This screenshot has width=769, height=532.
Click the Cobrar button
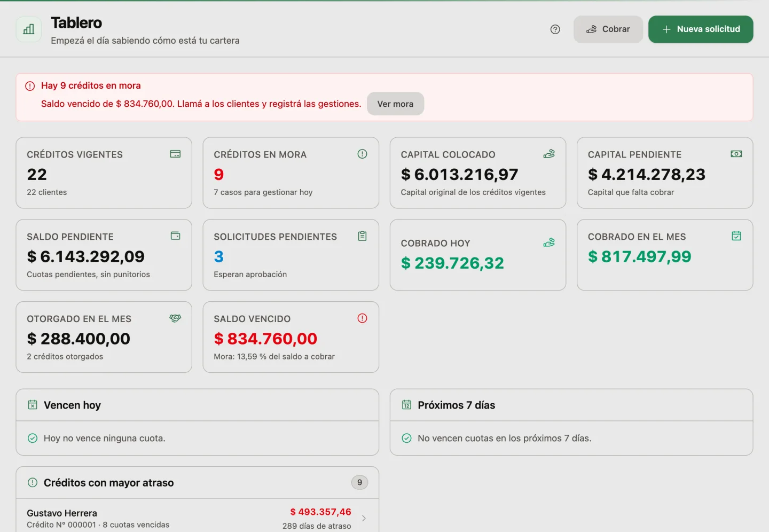click(x=608, y=29)
